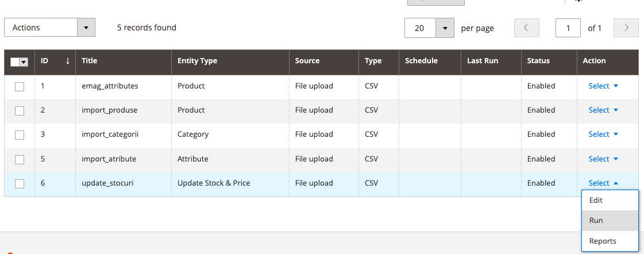Open Select menu for import_produse row
This screenshot has height=254, width=644.
pyautogui.click(x=603, y=110)
